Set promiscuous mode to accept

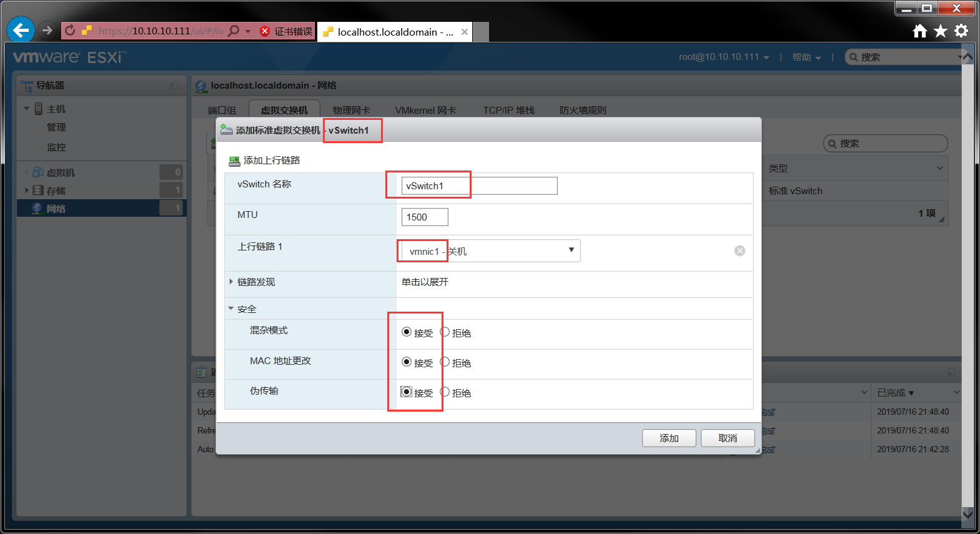pos(407,332)
